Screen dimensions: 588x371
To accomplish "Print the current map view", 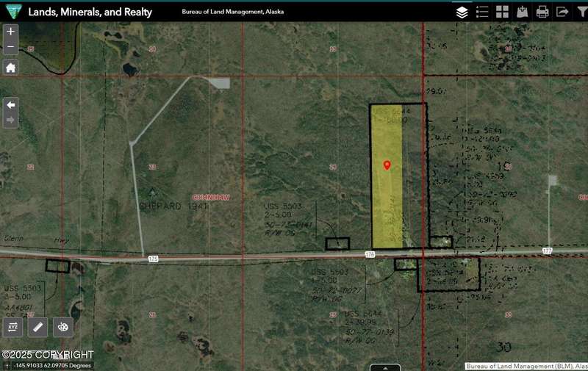I will tap(542, 12).
